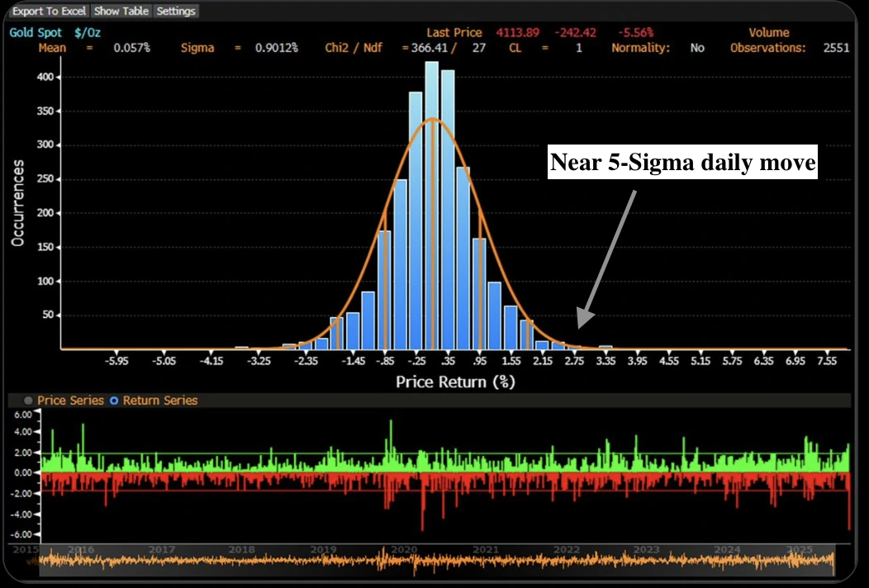Viewport: 869px width, 588px height.
Task: Click the Near 5-Sigma daily move annotation
Action: click(682, 163)
